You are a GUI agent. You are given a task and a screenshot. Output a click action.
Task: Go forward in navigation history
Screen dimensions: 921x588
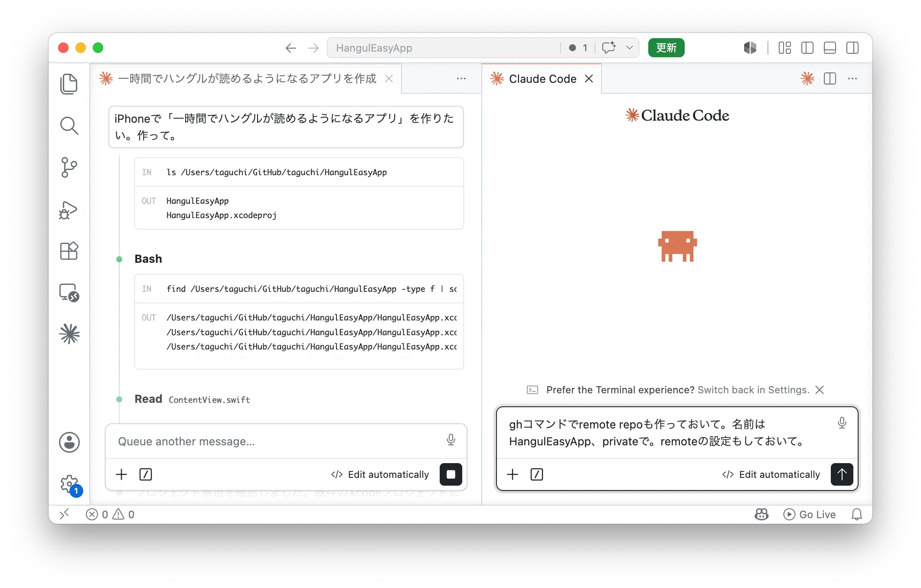tap(314, 48)
